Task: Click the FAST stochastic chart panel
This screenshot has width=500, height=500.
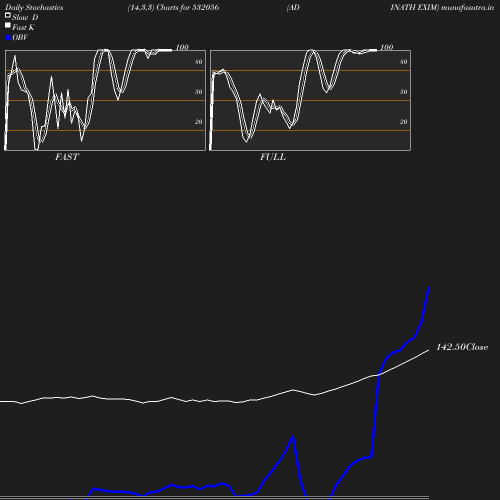Action: [x=105, y=100]
